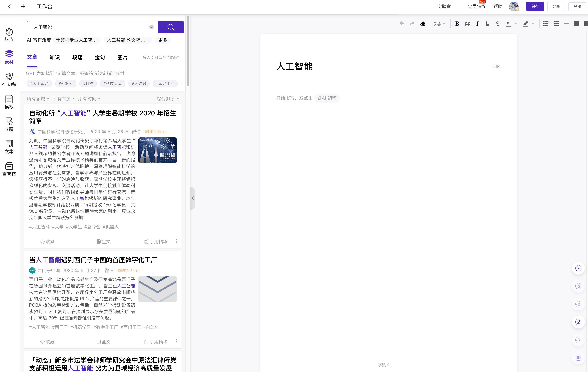Open the 模板 templates panel
The image size is (588, 372).
tap(9, 102)
